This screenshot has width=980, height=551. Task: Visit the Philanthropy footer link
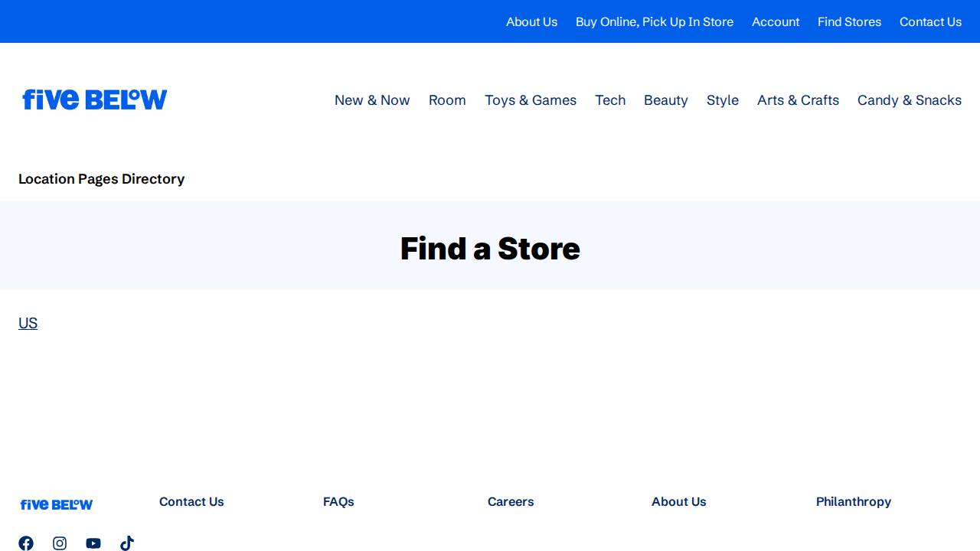pos(854,501)
